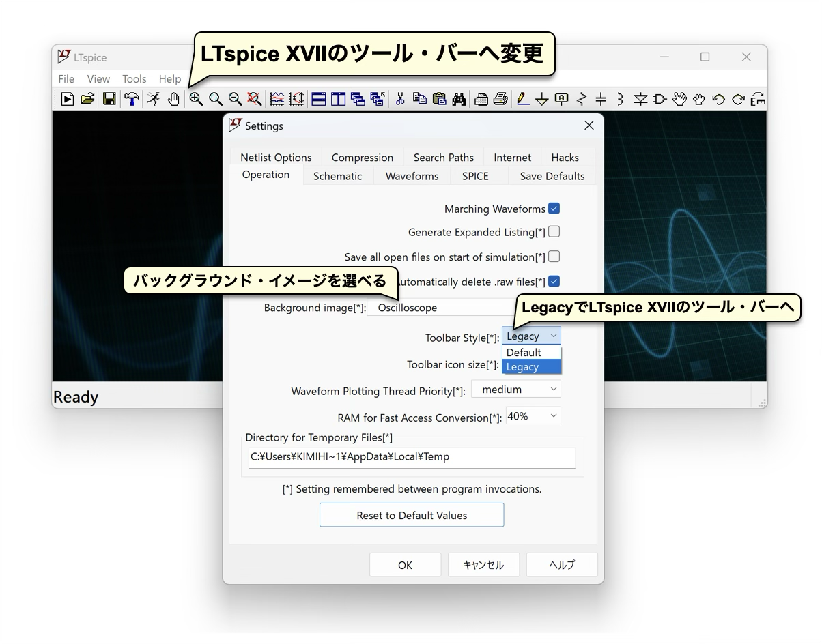Click the Close All Windows toolbar icon

pyautogui.click(x=378, y=99)
